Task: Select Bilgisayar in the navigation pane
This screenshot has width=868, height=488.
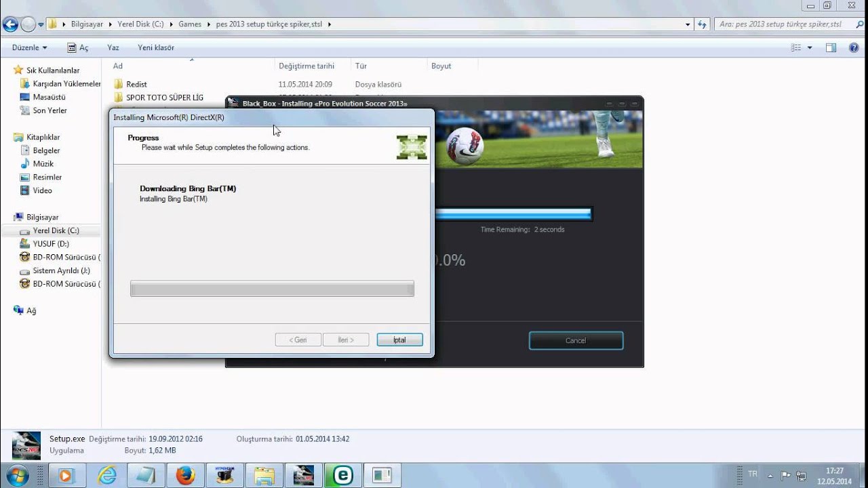Action: click(x=42, y=217)
